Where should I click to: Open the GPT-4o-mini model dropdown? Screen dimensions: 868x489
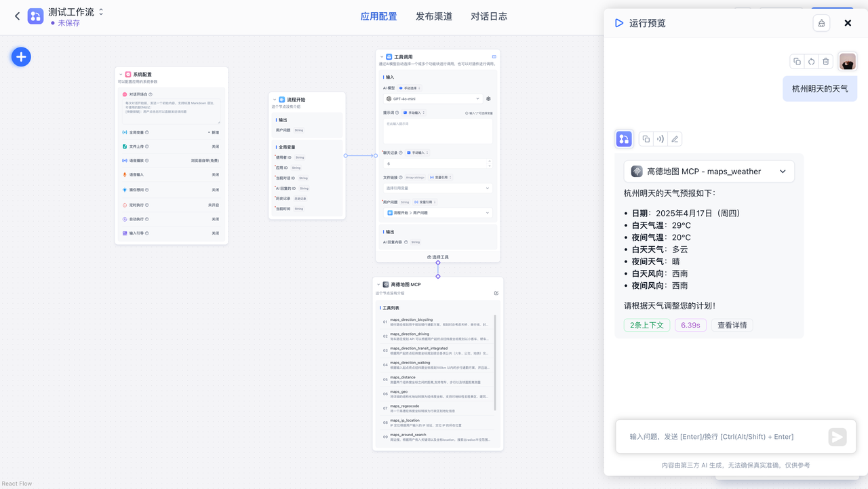pyautogui.click(x=433, y=99)
